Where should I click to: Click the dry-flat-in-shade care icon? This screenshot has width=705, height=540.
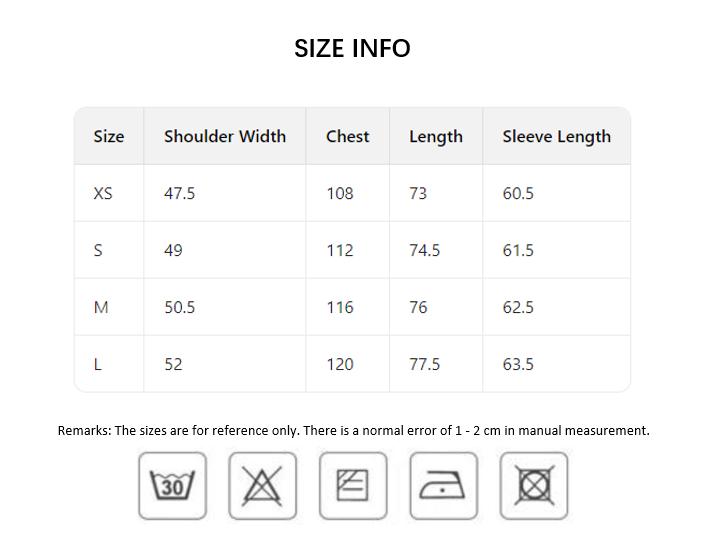point(353,486)
